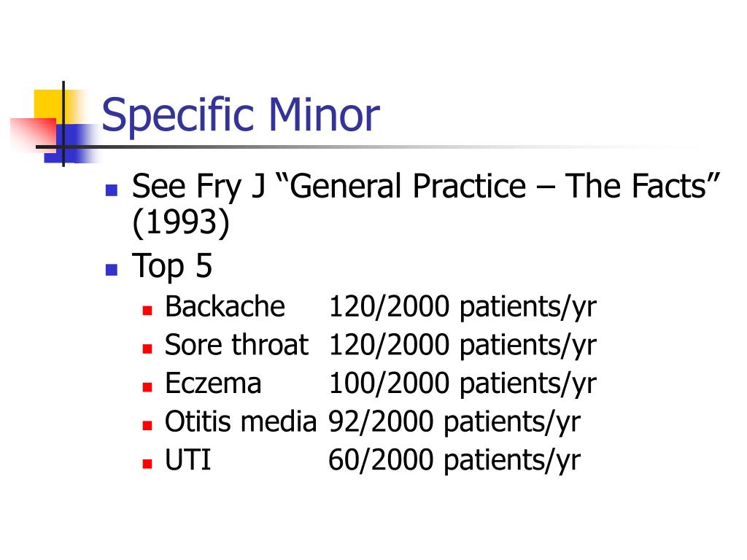Click '60/2000 patients/yr' beside UTI

click(x=454, y=460)
